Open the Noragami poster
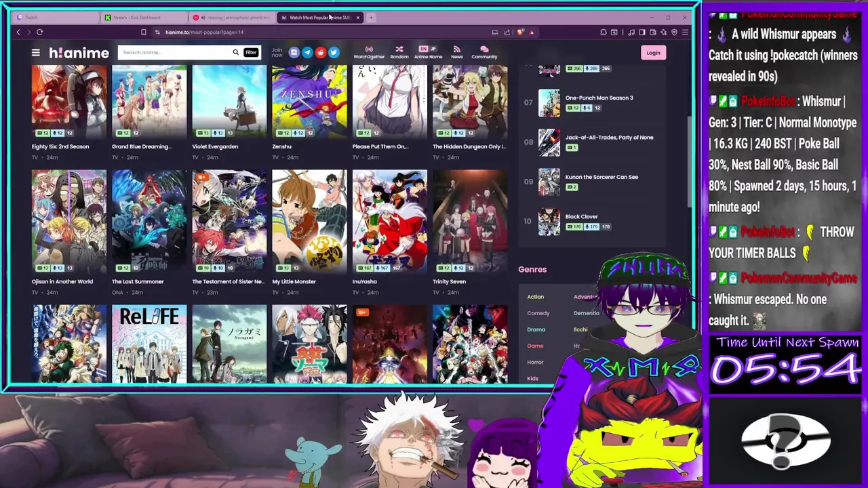The width and height of the screenshot is (868, 488). (x=229, y=344)
